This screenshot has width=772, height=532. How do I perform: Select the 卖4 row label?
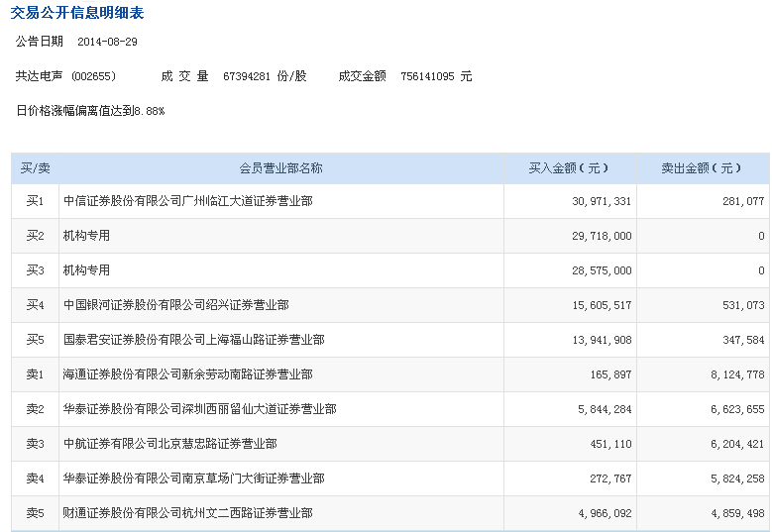pos(35,479)
